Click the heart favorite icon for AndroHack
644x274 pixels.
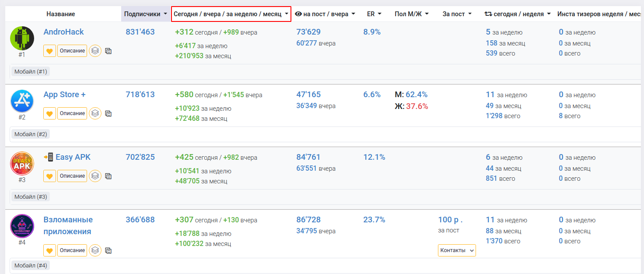pyautogui.click(x=49, y=51)
